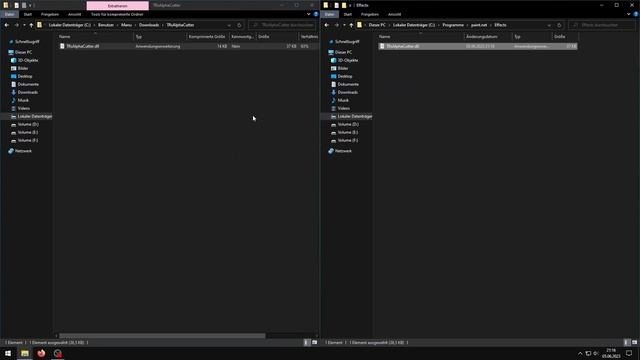The height and width of the screenshot is (360, 640).
Task: Expand the ribbon in left window
Action: [309, 14]
